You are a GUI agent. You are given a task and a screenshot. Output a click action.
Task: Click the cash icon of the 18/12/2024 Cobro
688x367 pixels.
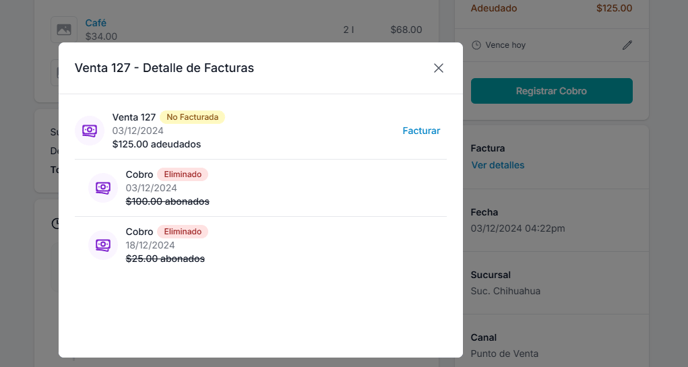(x=103, y=245)
